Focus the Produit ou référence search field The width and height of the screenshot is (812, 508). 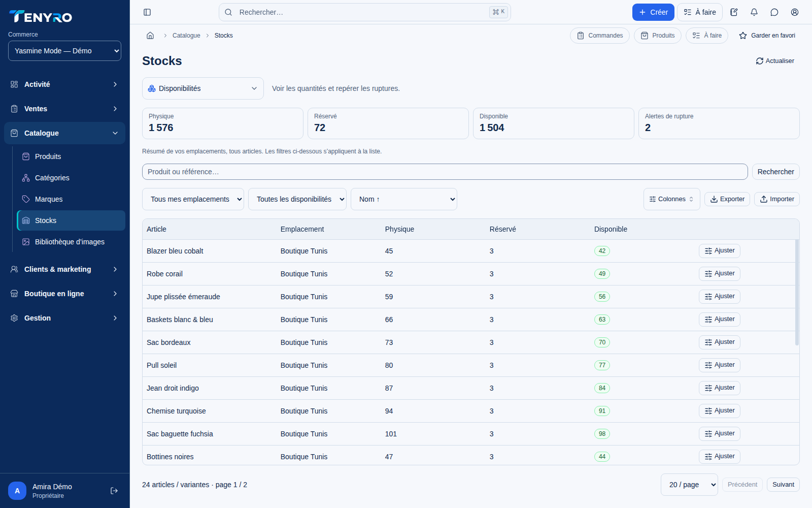click(x=445, y=172)
